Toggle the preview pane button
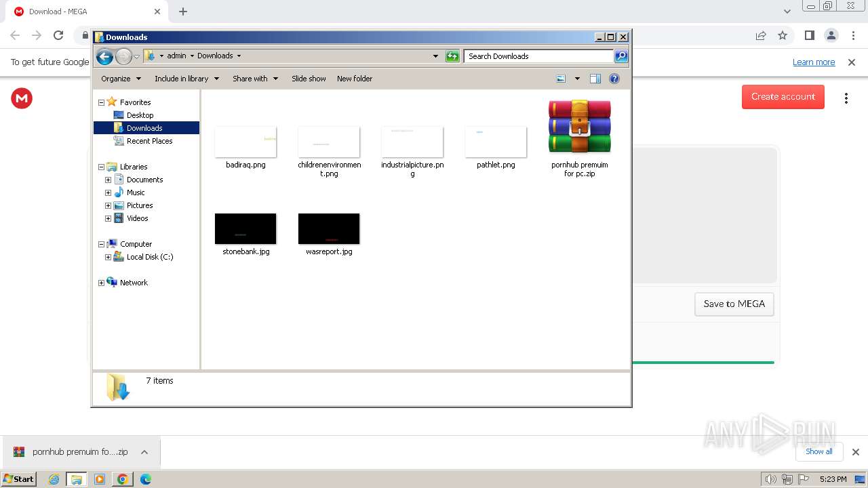Image resolution: width=868 pixels, height=488 pixels. [x=595, y=79]
